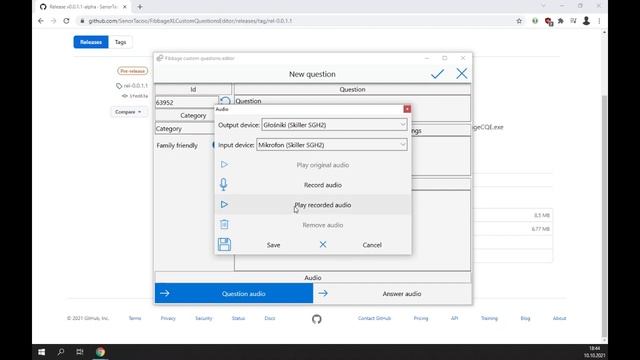Open the Training footer link

tap(489, 318)
